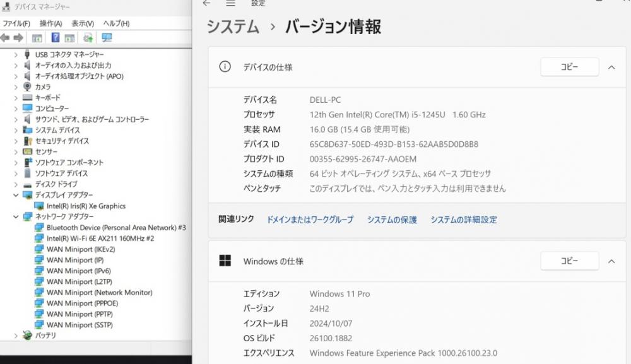Click the Properties toolbar icon next to Help

point(69,38)
